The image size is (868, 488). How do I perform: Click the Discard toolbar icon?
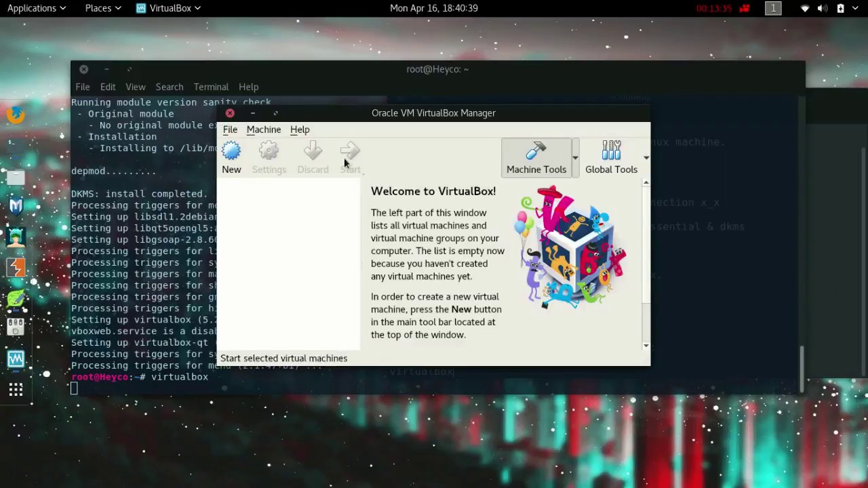coord(313,151)
